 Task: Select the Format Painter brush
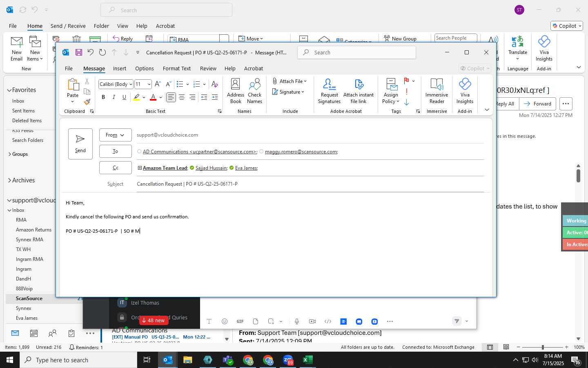[87, 102]
